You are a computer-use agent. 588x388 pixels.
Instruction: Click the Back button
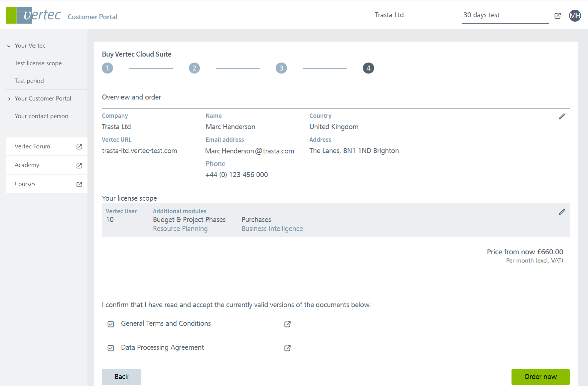(x=121, y=377)
